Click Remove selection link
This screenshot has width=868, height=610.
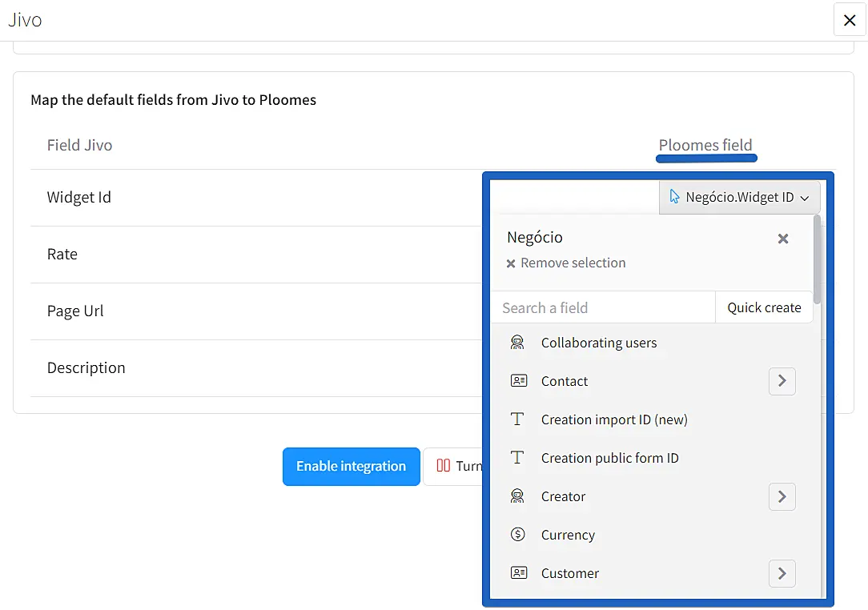(572, 263)
